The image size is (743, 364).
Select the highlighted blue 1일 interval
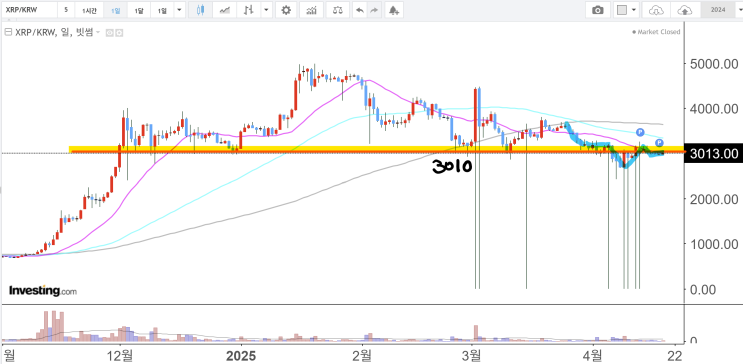pos(115,10)
